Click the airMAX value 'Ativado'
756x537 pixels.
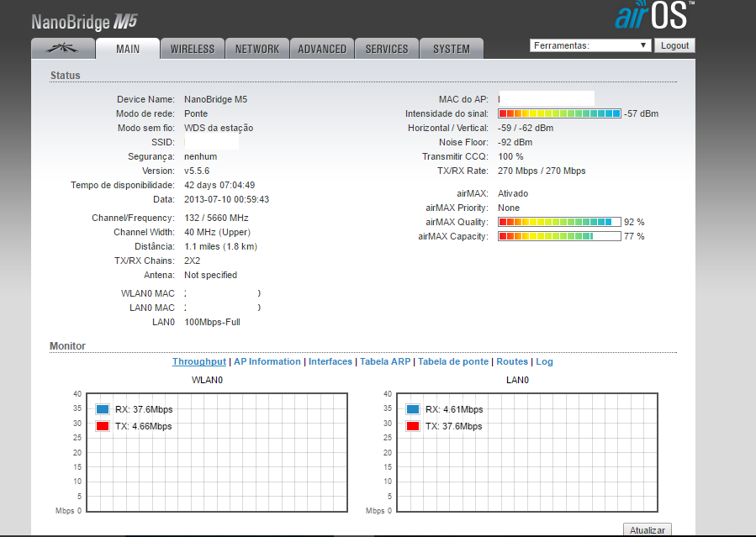tap(513, 193)
